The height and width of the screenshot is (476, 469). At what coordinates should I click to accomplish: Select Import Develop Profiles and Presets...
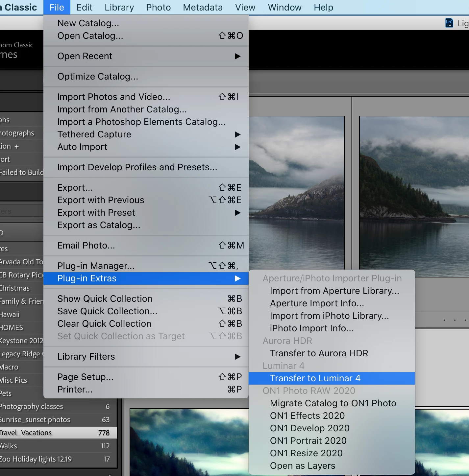coord(146,167)
